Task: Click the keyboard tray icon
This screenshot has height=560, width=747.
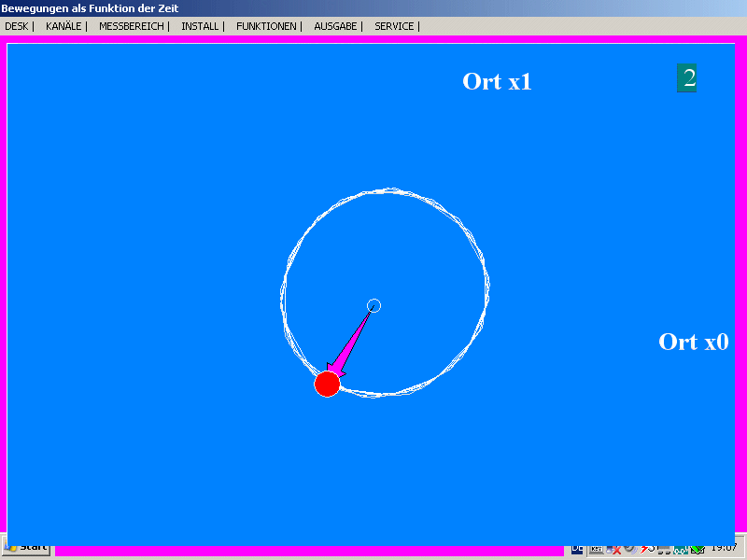Action: [595, 550]
